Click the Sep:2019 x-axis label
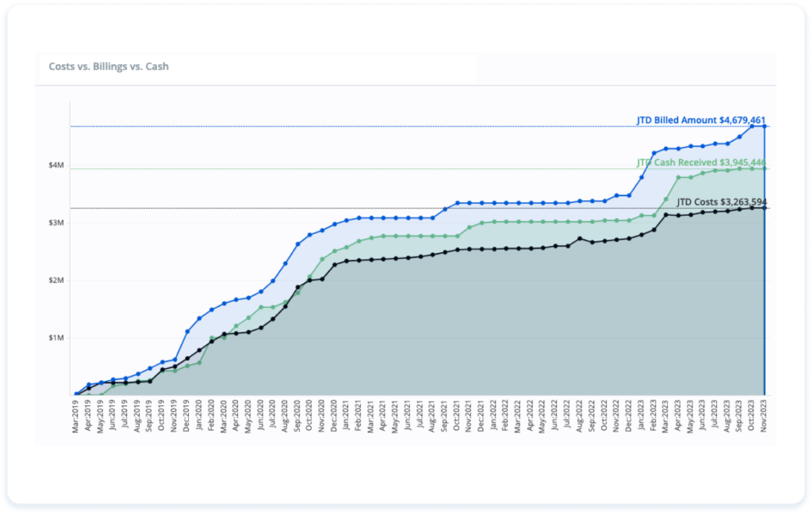The image size is (812, 514). point(149,416)
